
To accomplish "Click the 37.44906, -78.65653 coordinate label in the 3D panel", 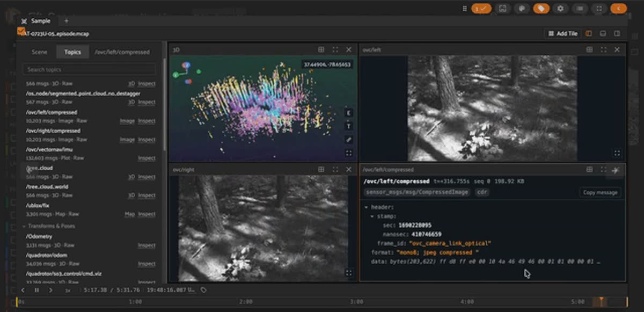I will click(327, 64).
